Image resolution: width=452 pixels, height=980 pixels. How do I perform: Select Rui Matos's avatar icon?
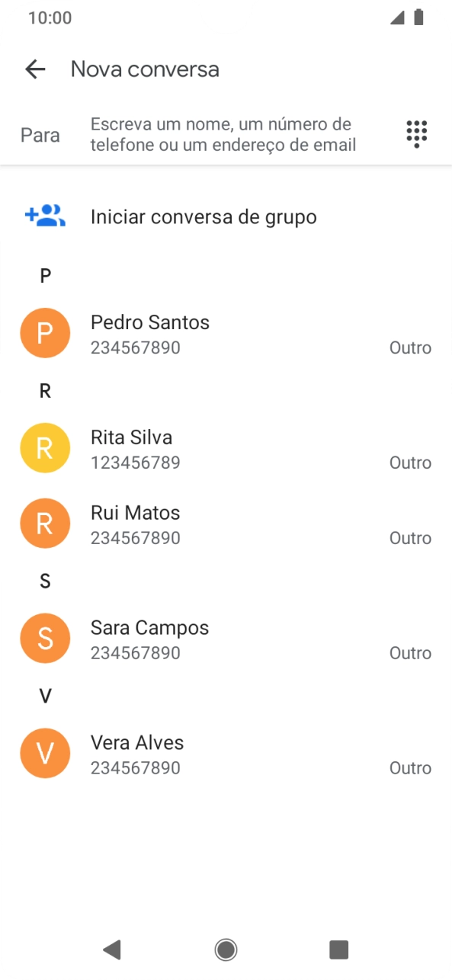(x=45, y=524)
